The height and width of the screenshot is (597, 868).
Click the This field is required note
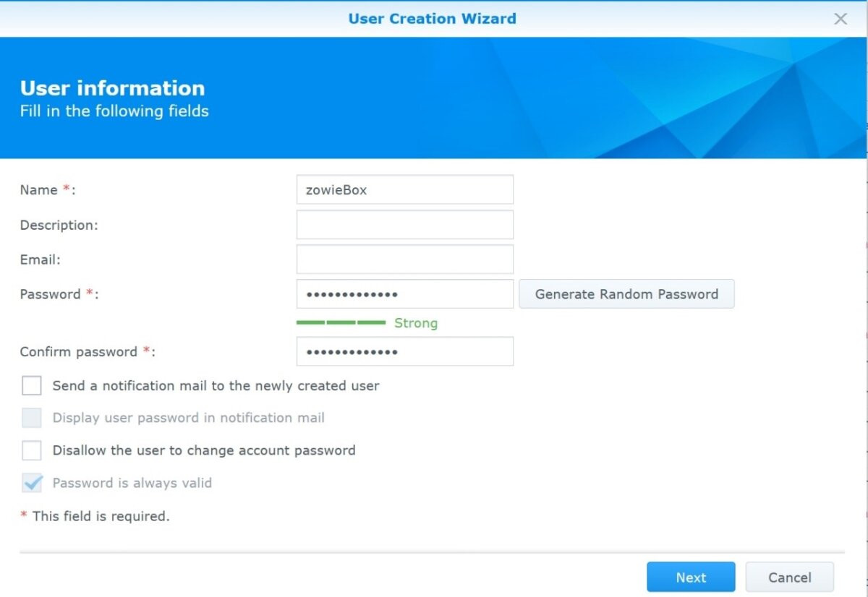point(100,516)
